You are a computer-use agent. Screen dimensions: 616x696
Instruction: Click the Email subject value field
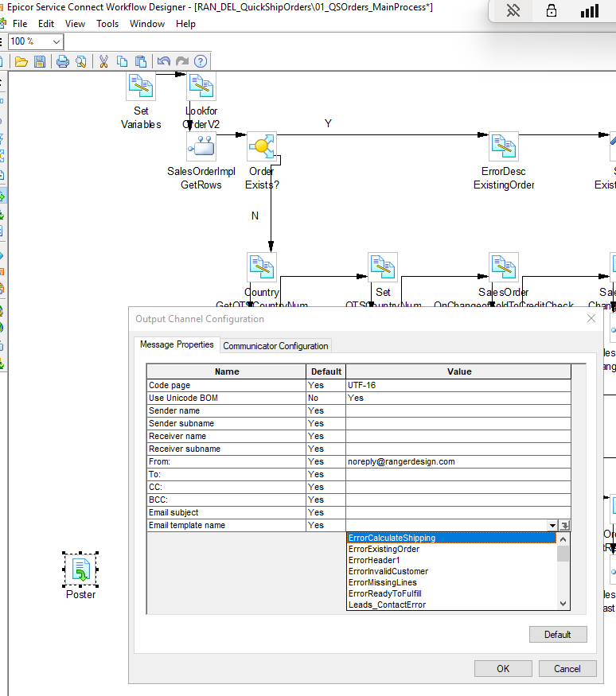pos(458,513)
